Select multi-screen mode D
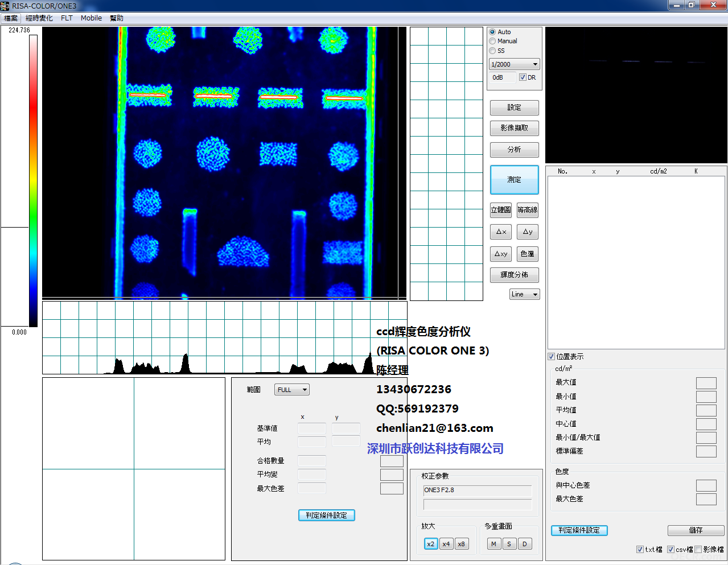The height and width of the screenshot is (565, 728). 524,544
